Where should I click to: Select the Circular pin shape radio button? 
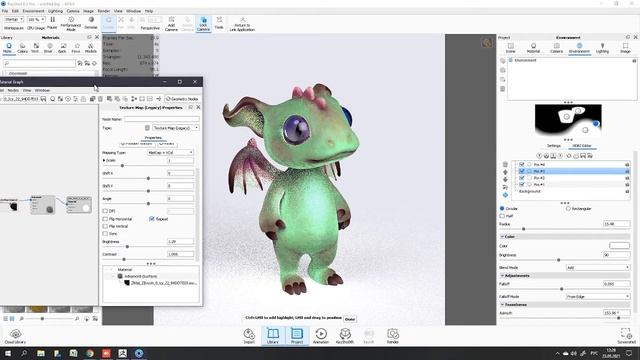[x=502, y=208]
